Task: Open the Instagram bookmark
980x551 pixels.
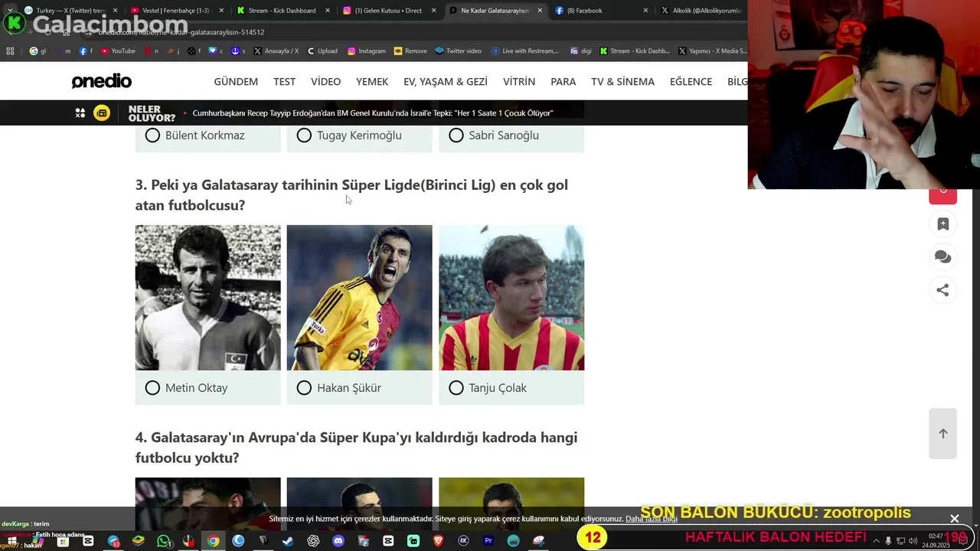Action: (x=367, y=51)
